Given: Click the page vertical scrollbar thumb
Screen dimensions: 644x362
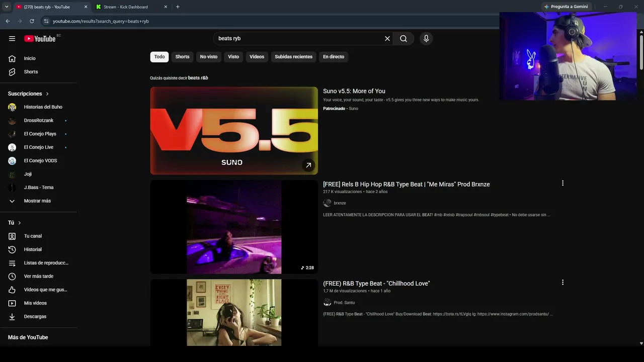Looking at the screenshot, I should (641, 53).
